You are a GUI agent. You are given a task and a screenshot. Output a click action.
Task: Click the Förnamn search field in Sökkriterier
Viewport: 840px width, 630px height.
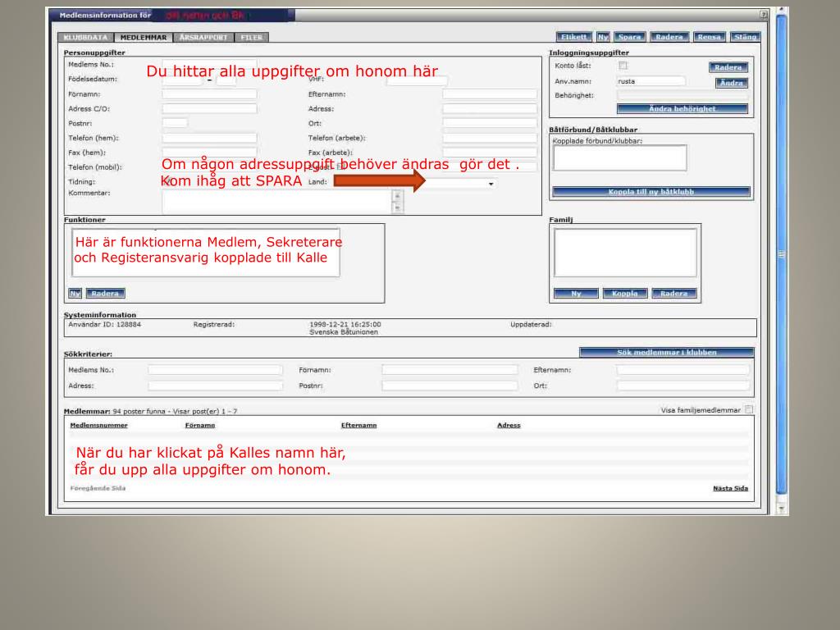coord(450,370)
